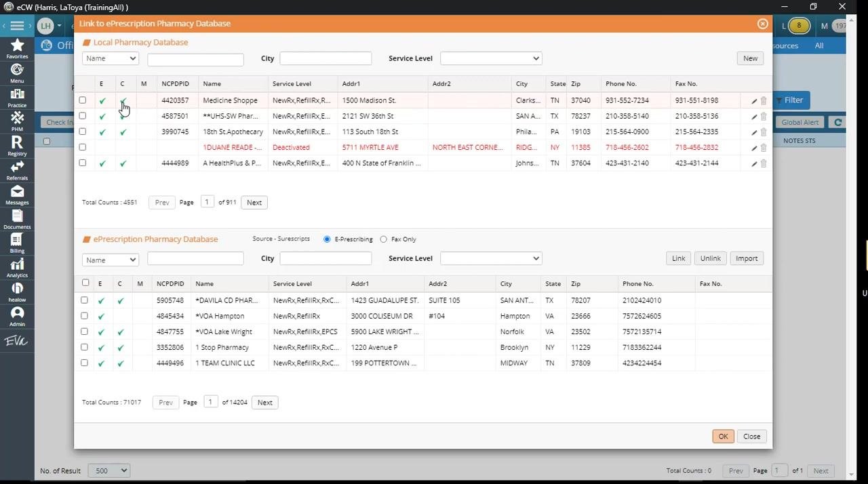Open Local Pharmacy Service Level dropdown

pyautogui.click(x=491, y=58)
